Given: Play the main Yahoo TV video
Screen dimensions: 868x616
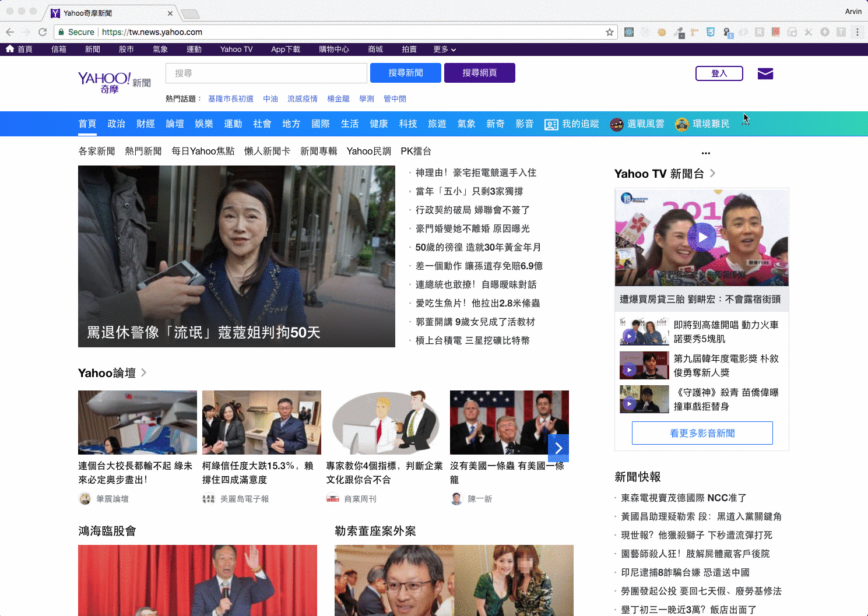Looking at the screenshot, I should click(x=702, y=237).
